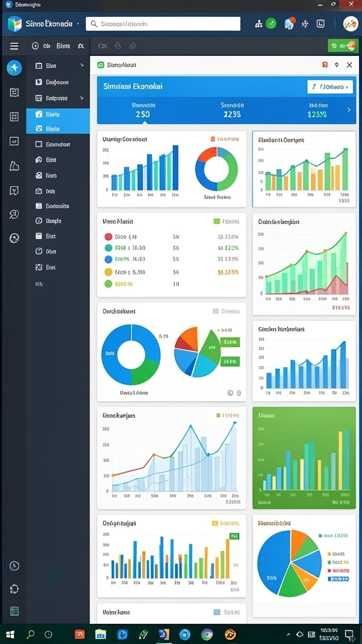Click the green spreadsheet icon in the left rail
Screen dimensions: 362x644
point(14,611)
